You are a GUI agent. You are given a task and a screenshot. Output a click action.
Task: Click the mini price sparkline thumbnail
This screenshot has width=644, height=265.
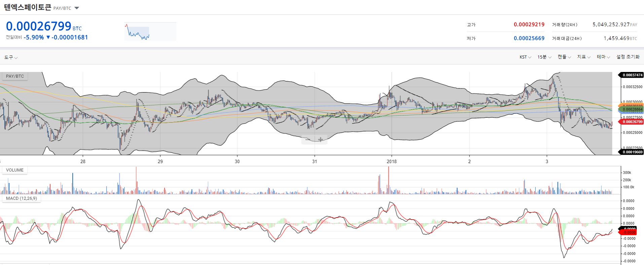(150, 32)
